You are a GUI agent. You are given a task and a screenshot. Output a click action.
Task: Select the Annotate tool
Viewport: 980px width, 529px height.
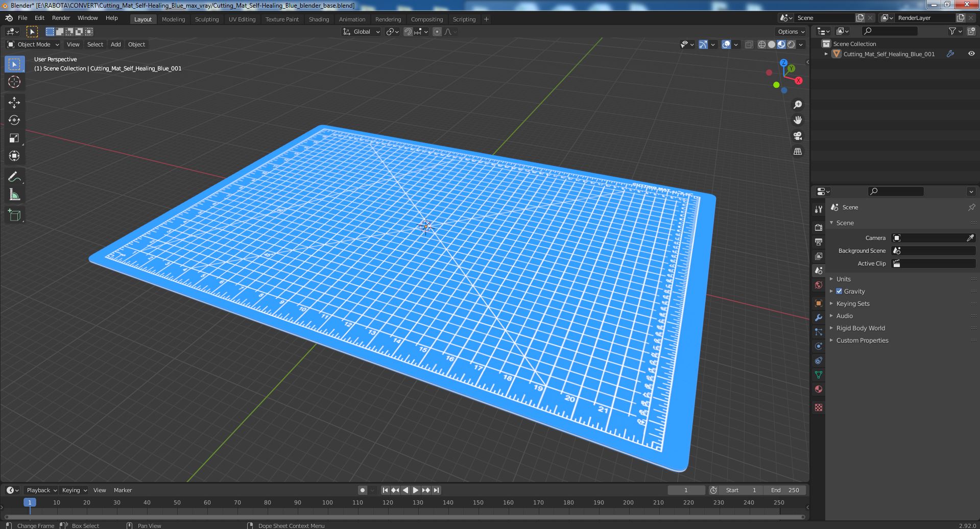pos(14,177)
